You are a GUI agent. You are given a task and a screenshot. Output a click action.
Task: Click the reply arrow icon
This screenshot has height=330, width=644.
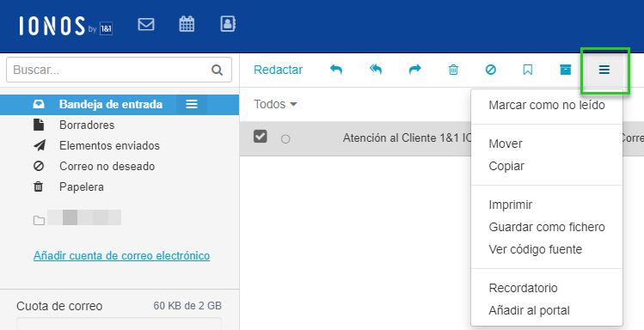point(336,70)
